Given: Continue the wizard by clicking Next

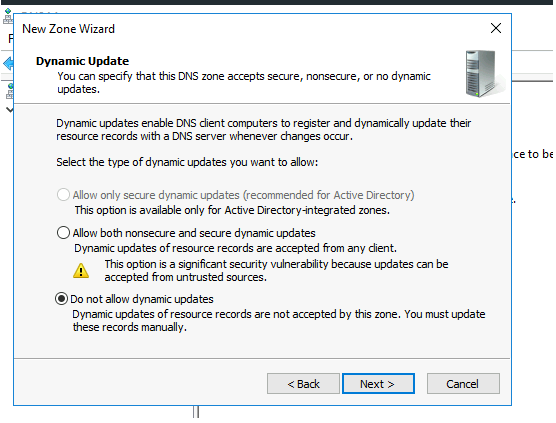Looking at the screenshot, I should point(378,384).
